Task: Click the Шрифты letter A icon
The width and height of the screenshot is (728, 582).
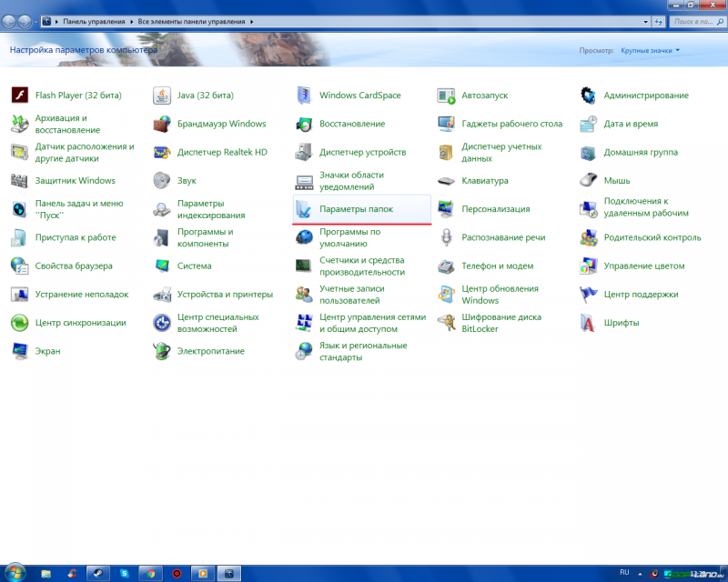Action: 588,323
